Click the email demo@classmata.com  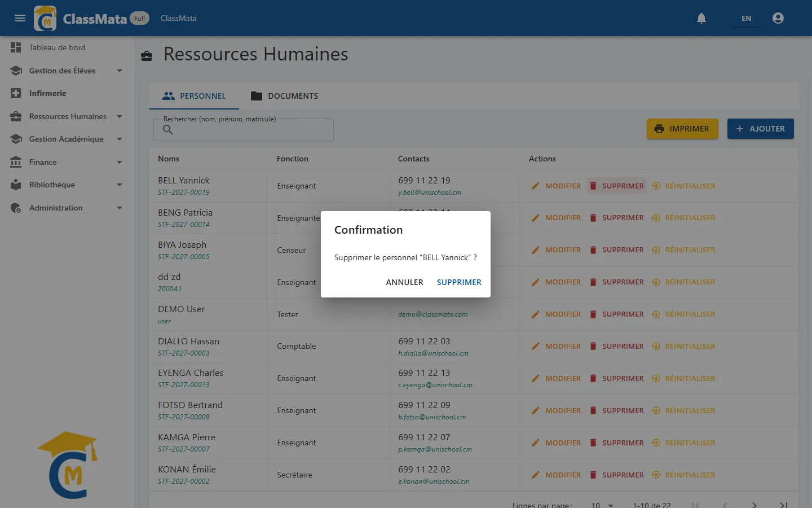(433, 314)
